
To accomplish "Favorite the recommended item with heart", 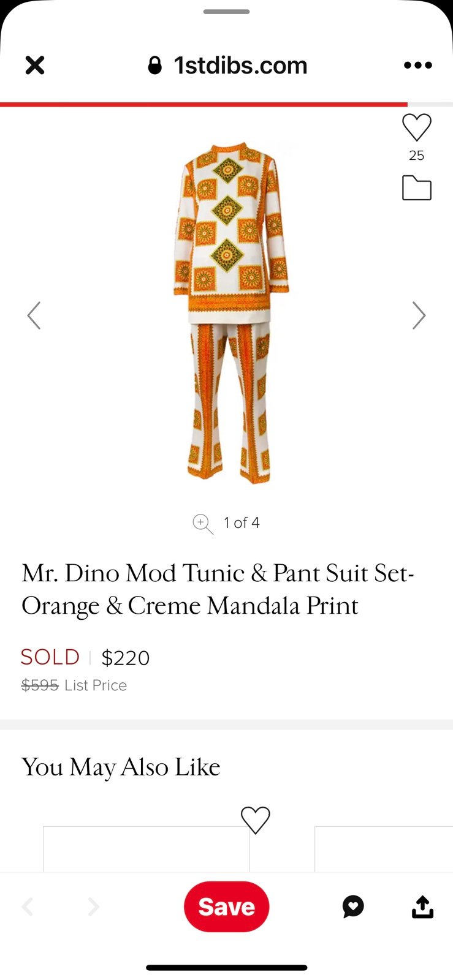I will tap(255, 820).
